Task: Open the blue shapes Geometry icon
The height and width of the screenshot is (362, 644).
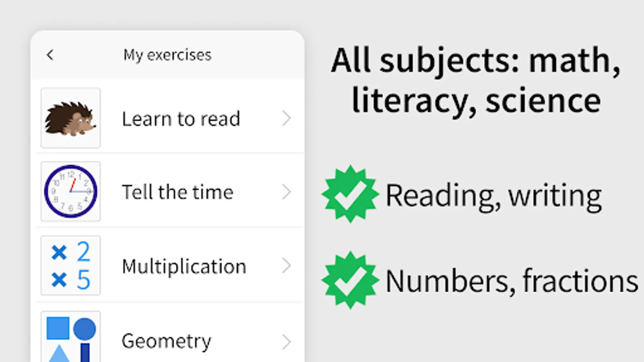Action: pos(70,336)
